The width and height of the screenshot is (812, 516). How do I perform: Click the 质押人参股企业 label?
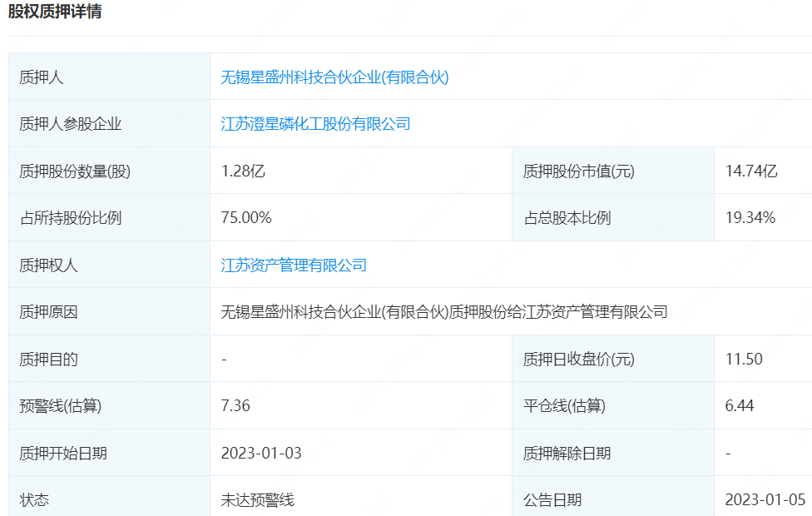coord(70,124)
